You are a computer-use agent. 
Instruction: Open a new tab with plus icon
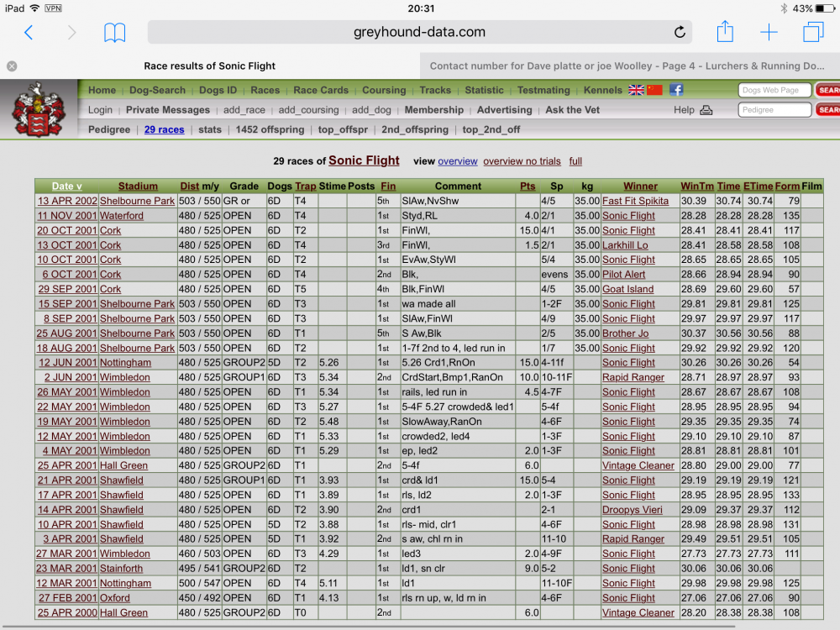(769, 33)
